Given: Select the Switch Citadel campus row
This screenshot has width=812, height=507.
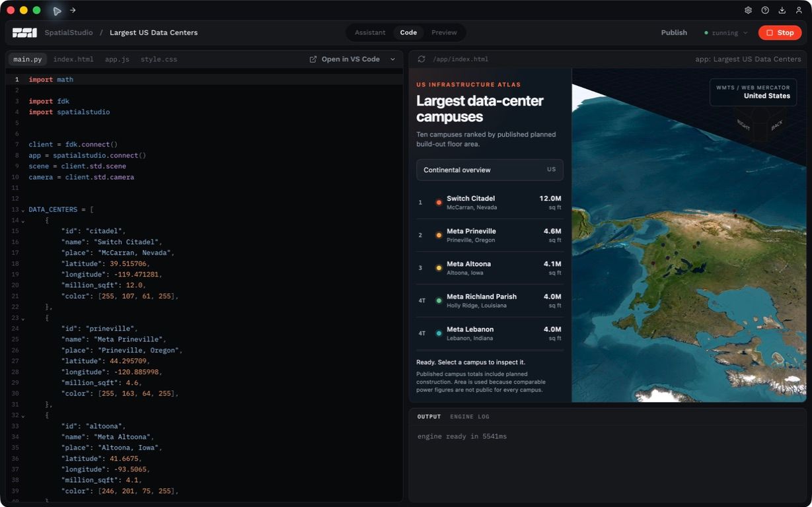Looking at the screenshot, I should (x=490, y=203).
